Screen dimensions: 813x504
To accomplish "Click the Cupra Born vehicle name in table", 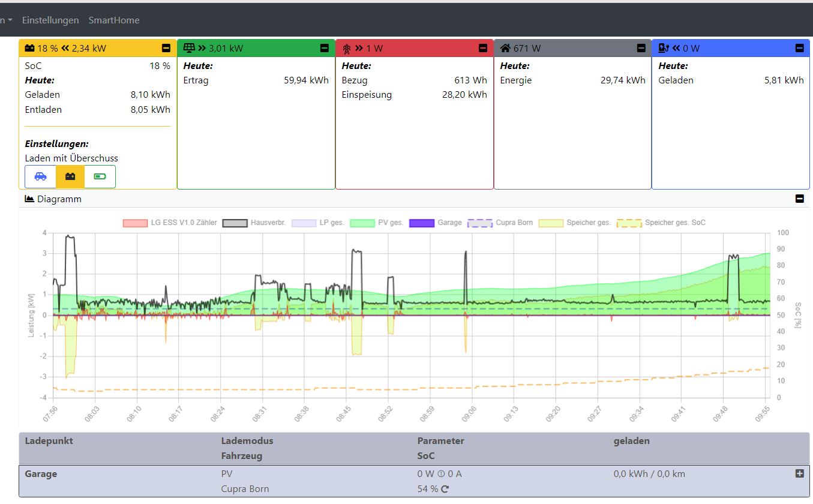I will pos(245,489).
